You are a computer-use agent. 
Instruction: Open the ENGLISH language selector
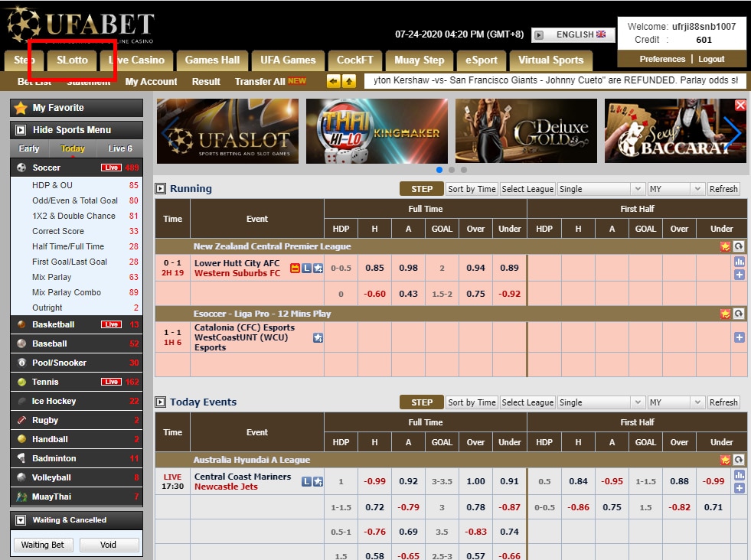573,34
